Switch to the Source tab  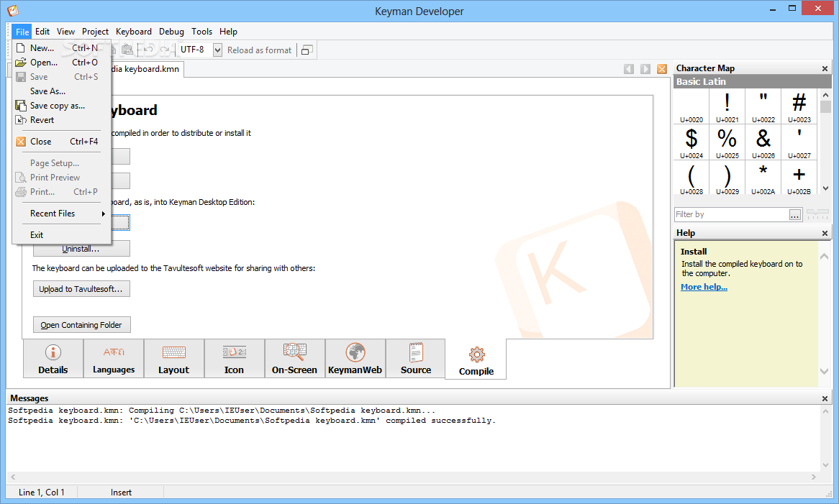(x=416, y=359)
